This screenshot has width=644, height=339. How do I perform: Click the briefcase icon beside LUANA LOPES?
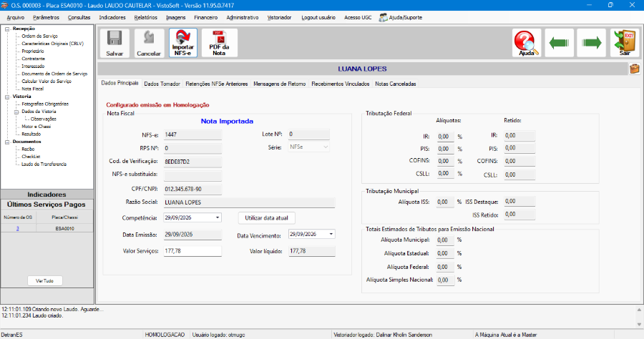pyautogui.click(x=635, y=69)
